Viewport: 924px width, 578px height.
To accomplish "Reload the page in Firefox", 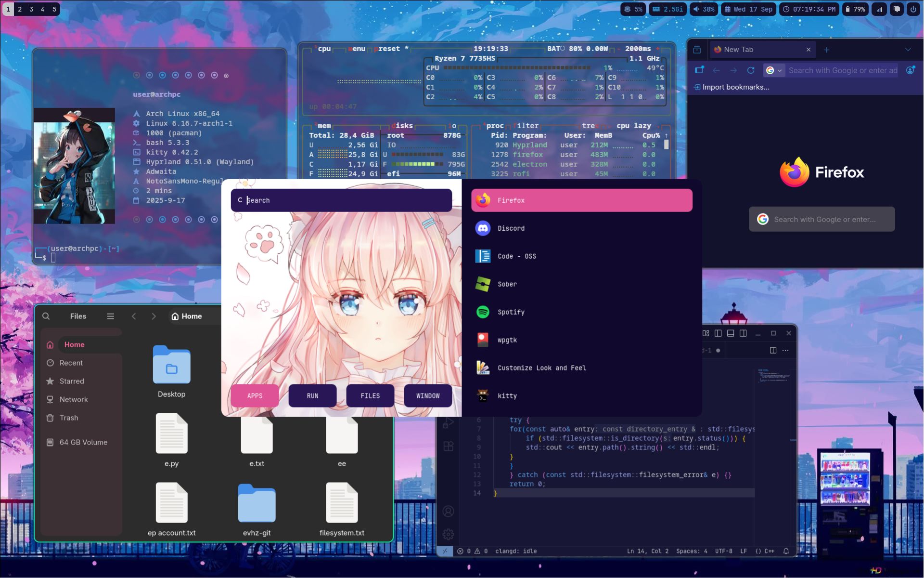I will pos(751,70).
